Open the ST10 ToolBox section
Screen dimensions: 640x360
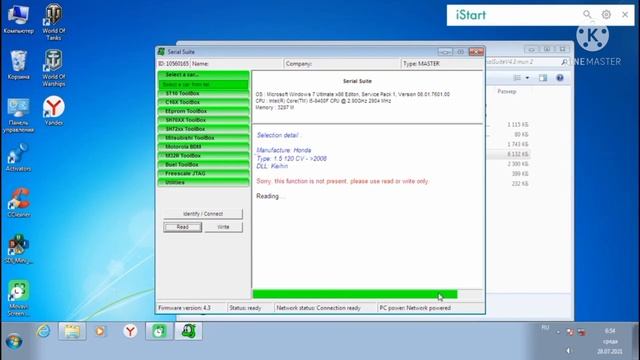pyautogui.click(x=203, y=93)
